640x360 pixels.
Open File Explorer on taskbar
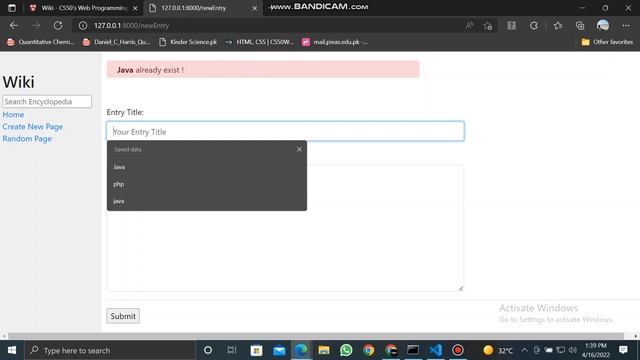pyautogui.click(x=324, y=350)
